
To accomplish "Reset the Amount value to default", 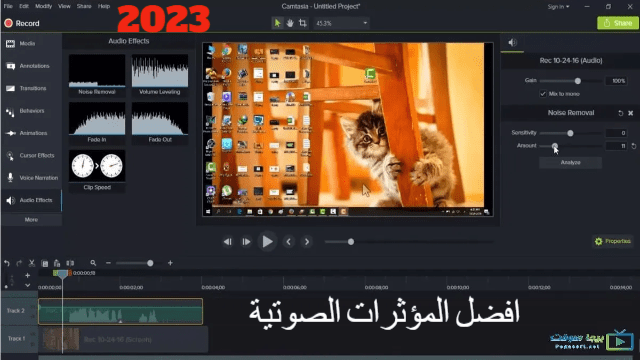I will tap(633, 146).
